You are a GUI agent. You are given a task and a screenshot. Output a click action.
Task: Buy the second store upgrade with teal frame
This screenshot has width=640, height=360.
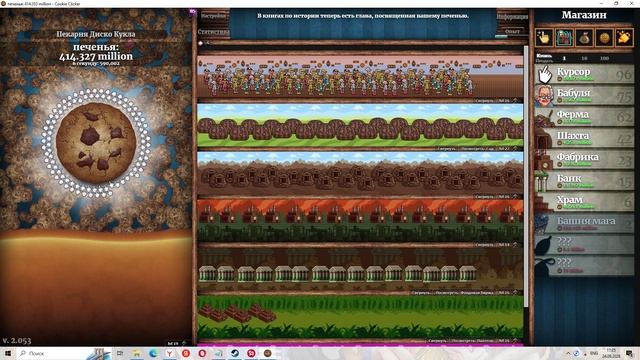tap(564, 38)
